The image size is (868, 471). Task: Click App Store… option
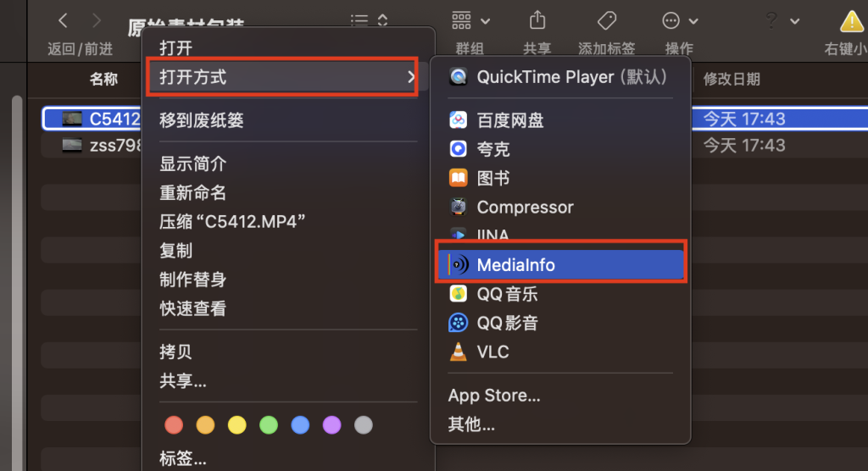(494, 396)
